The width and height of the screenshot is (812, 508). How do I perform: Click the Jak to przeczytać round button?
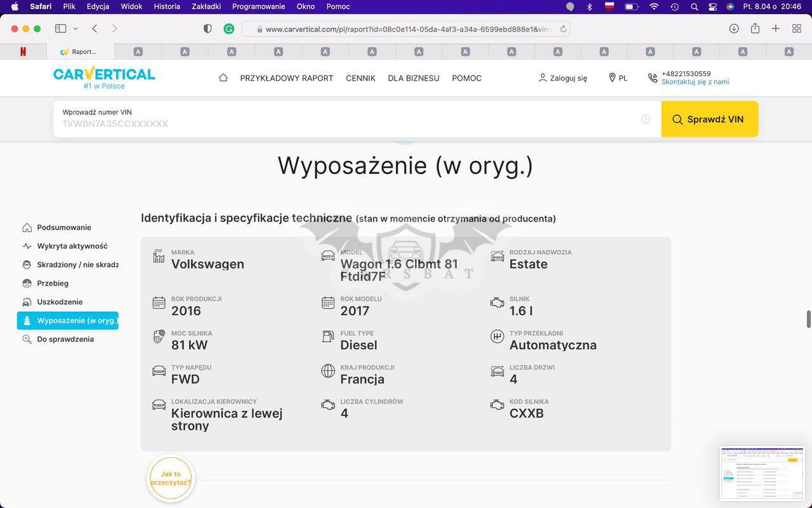(171, 478)
